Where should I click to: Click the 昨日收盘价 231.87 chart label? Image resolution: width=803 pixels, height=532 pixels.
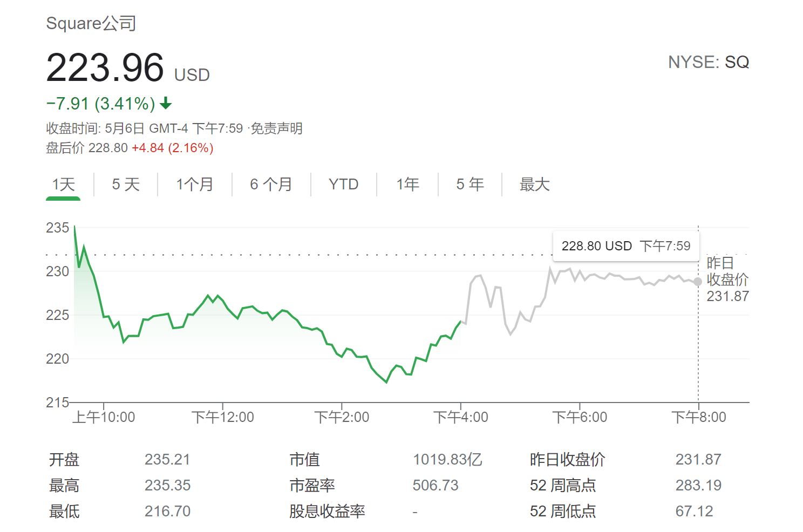click(x=727, y=280)
